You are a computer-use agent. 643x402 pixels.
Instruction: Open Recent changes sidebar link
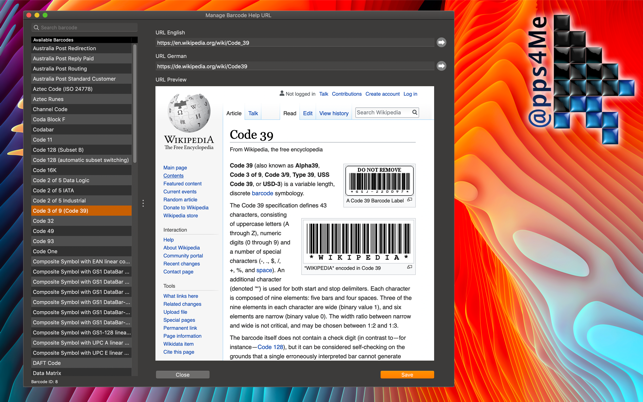coord(181,264)
